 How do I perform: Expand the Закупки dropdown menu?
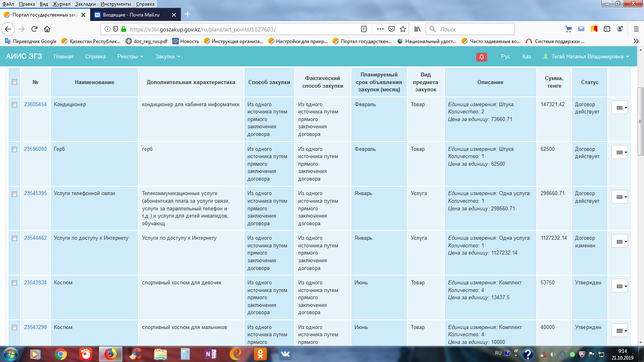tap(167, 57)
